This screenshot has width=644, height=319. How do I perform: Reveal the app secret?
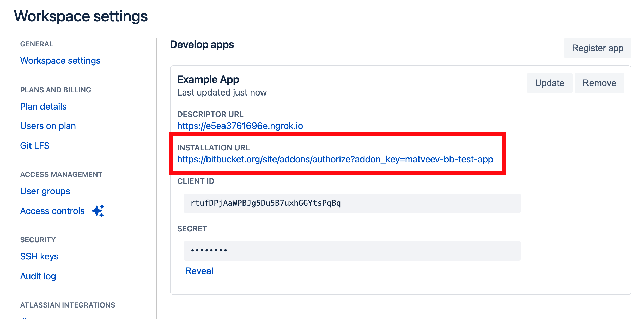[199, 271]
